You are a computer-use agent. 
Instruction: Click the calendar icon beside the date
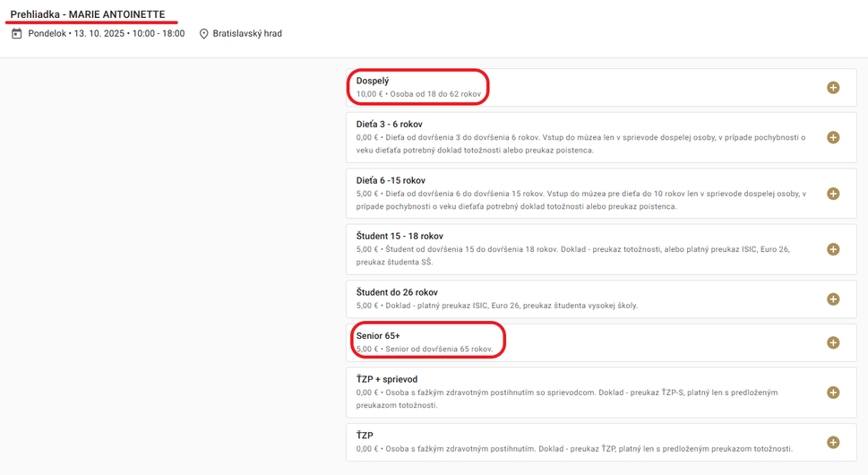point(16,34)
